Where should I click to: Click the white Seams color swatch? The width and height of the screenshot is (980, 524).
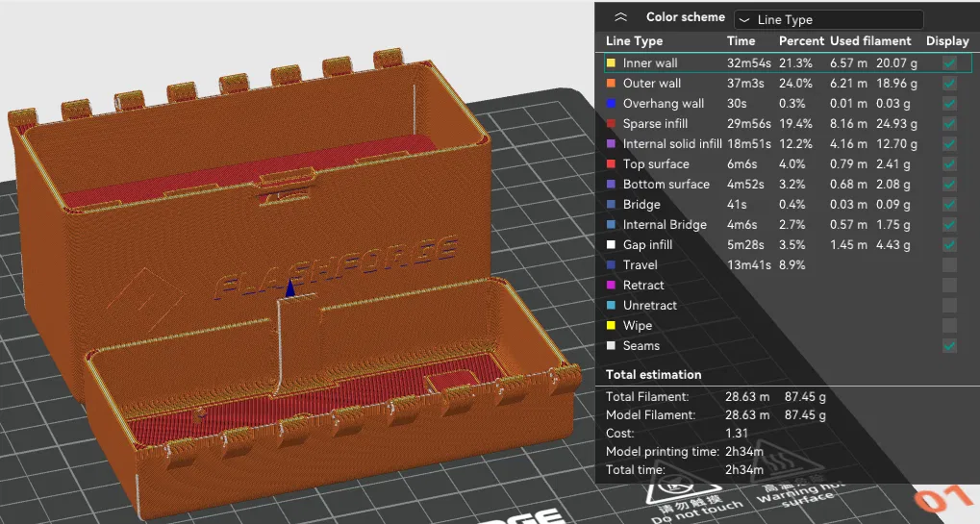pyautogui.click(x=612, y=346)
